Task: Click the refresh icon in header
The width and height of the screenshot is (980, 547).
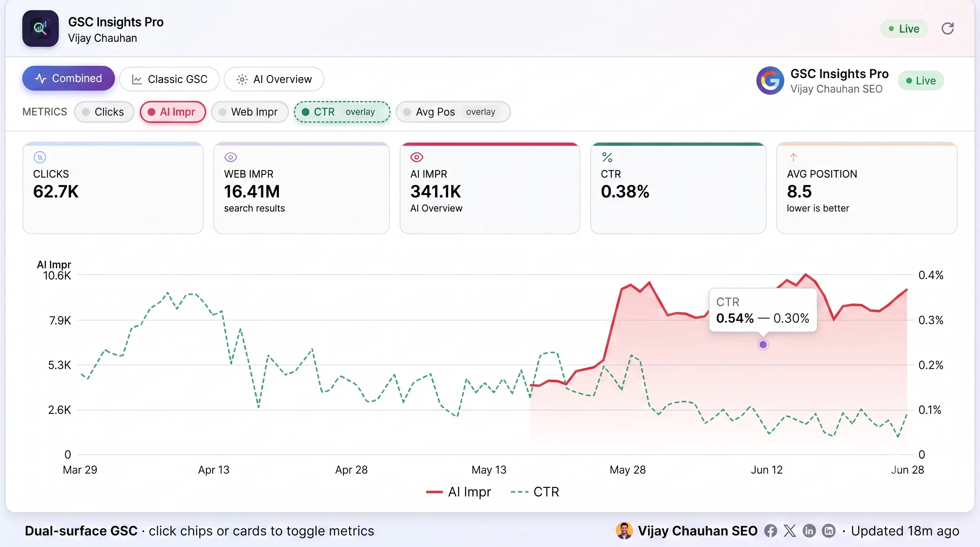Action: tap(947, 28)
